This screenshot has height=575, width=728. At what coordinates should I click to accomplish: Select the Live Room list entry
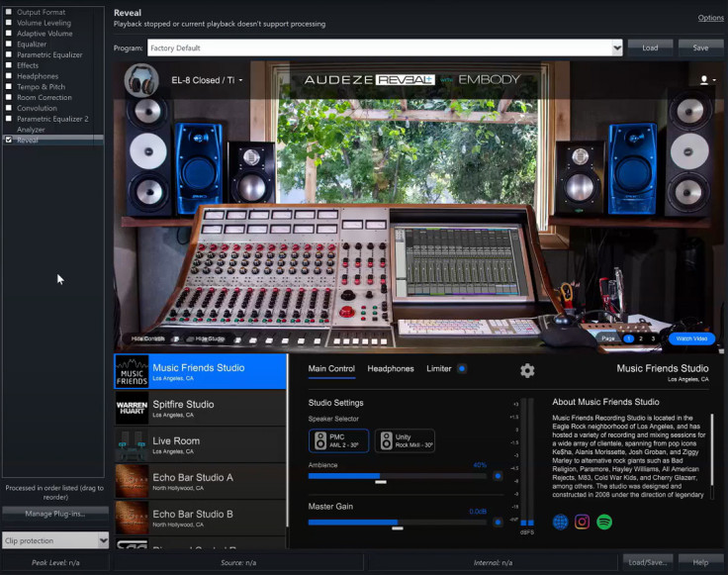(201, 444)
